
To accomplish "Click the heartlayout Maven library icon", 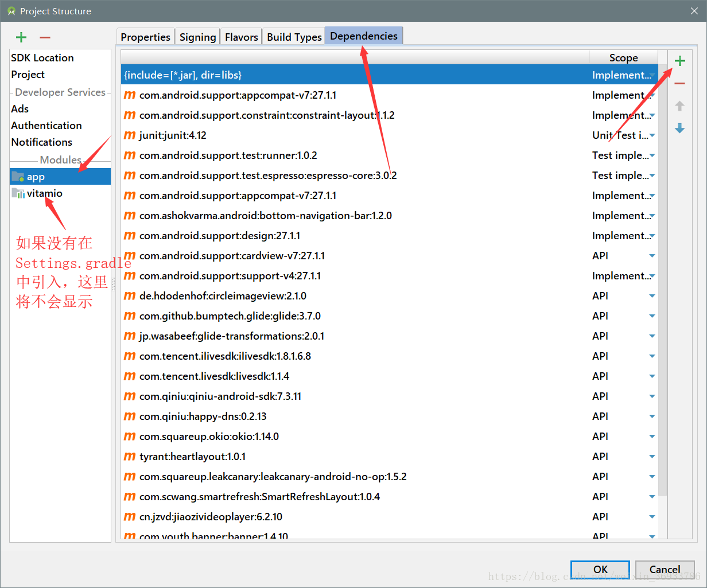I will (130, 457).
